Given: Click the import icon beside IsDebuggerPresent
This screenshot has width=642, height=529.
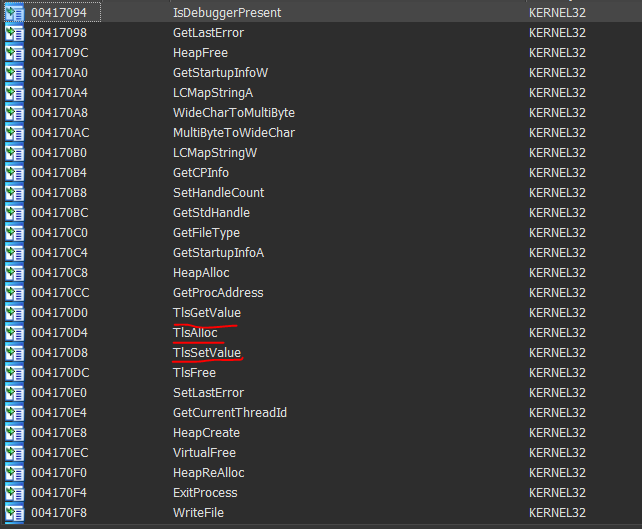Looking at the screenshot, I should click(x=15, y=13).
